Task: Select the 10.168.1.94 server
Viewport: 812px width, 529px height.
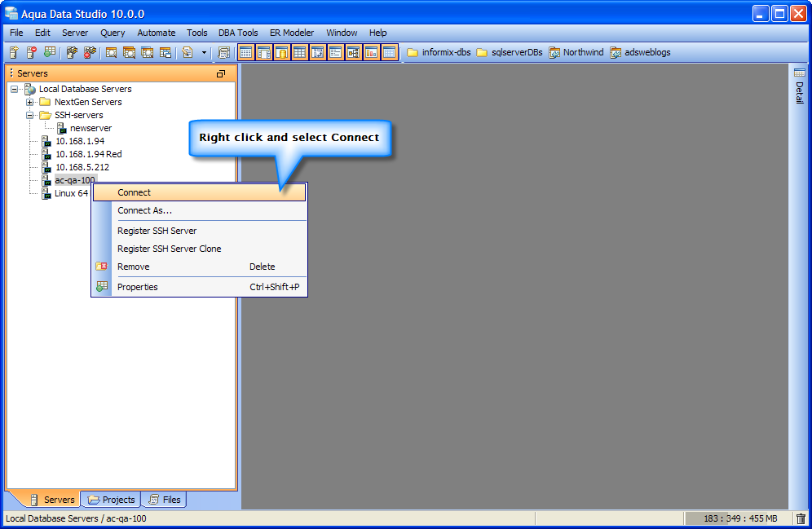Action: 80,141
